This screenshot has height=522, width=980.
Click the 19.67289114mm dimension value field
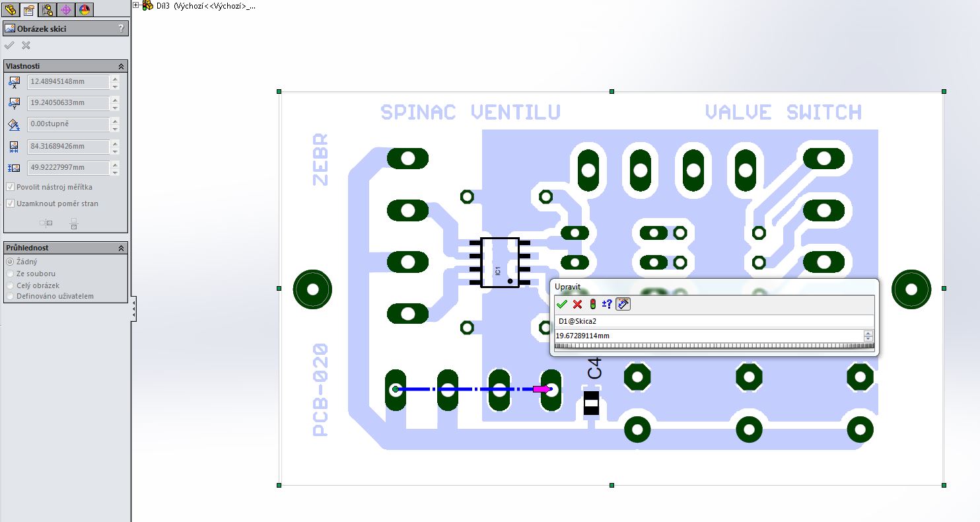707,336
